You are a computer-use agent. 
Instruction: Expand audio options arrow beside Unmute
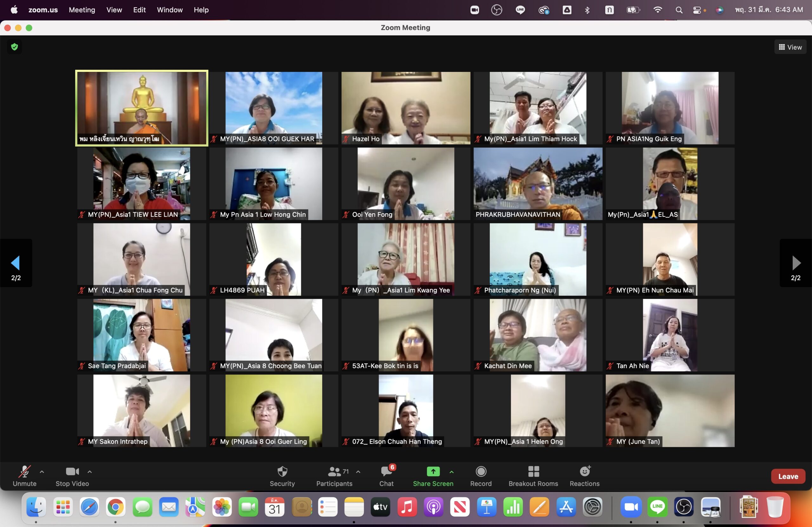[x=42, y=472]
